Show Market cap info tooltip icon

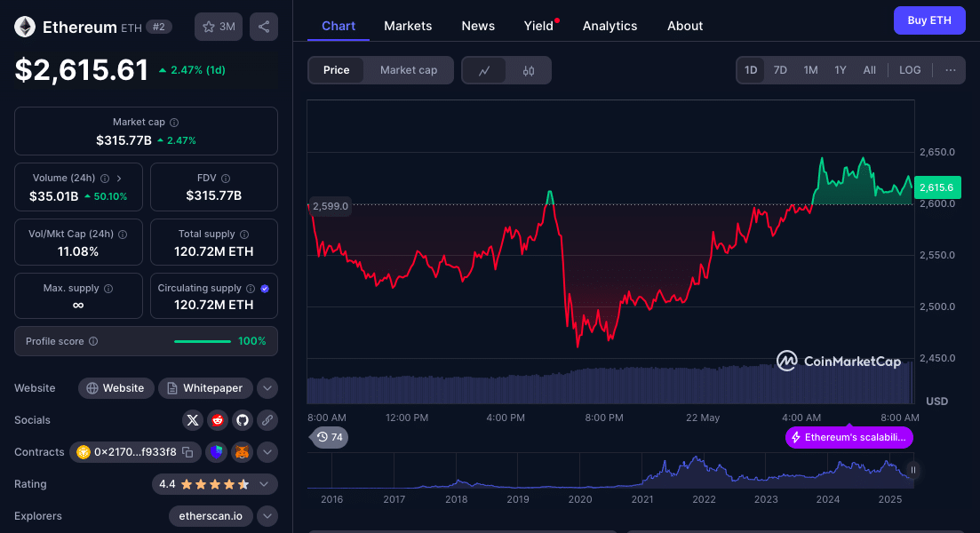coord(174,123)
